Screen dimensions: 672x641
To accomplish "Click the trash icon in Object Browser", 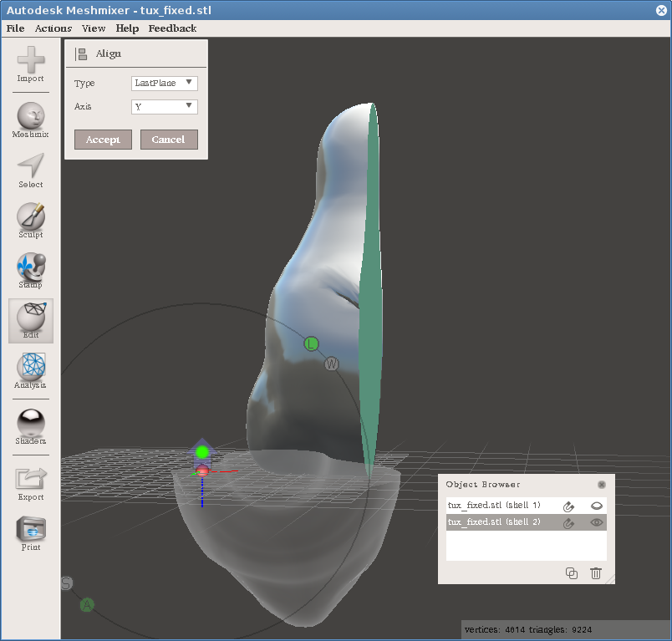I will point(596,573).
